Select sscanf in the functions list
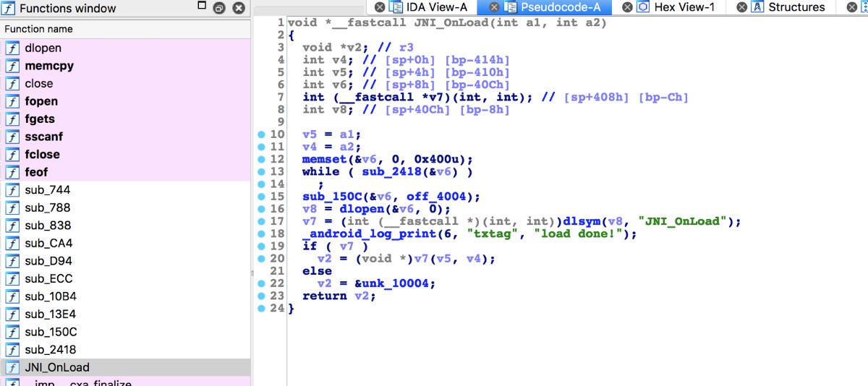The image size is (868, 386). [x=125, y=137]
